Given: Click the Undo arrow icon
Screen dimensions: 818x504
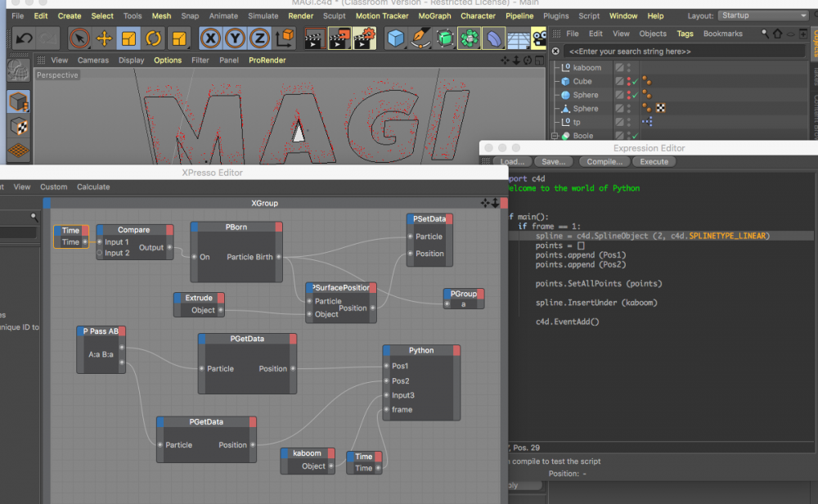Looking at the screenshot, I should (24, 38).
